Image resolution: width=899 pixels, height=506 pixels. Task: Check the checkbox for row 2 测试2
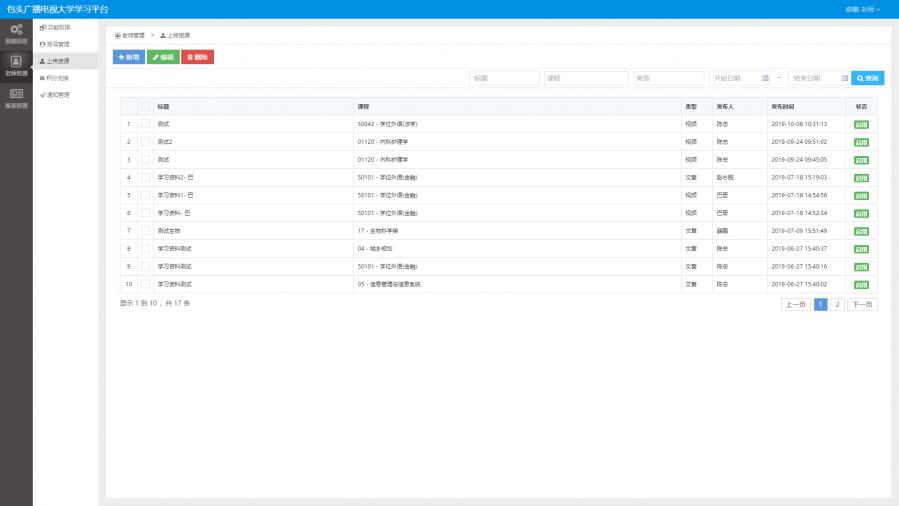point(145,142)
